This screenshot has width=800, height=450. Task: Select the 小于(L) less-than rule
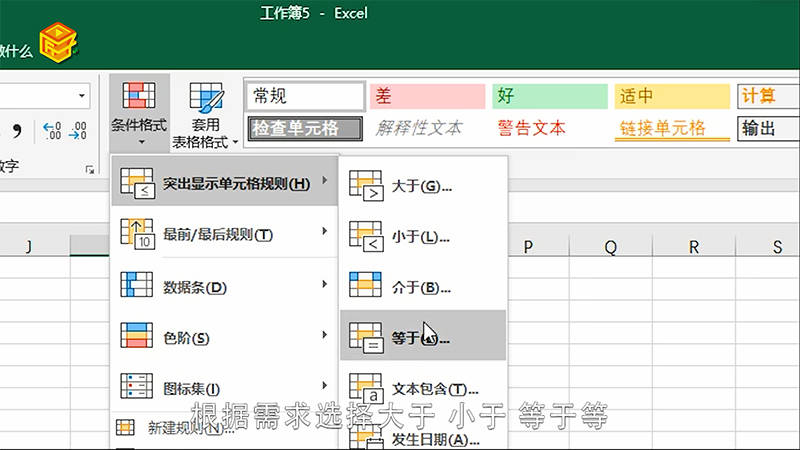point(421,237)
